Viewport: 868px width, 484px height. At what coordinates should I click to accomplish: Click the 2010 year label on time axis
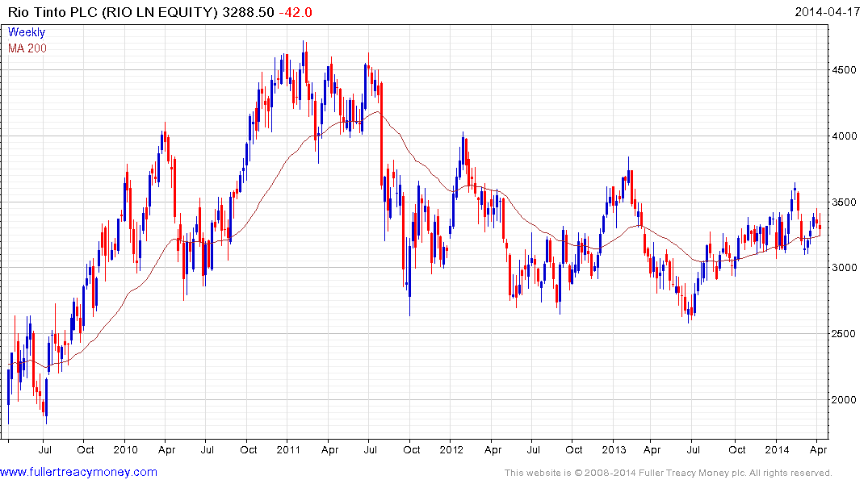tap(125, 449)
